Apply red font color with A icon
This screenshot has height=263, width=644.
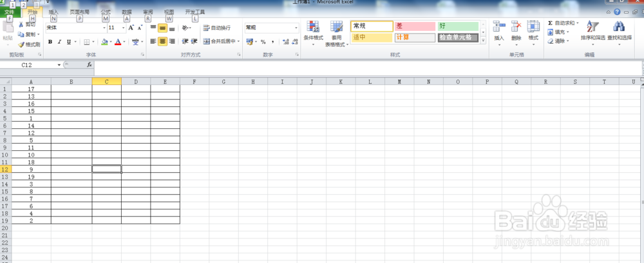tap(118, 41)
